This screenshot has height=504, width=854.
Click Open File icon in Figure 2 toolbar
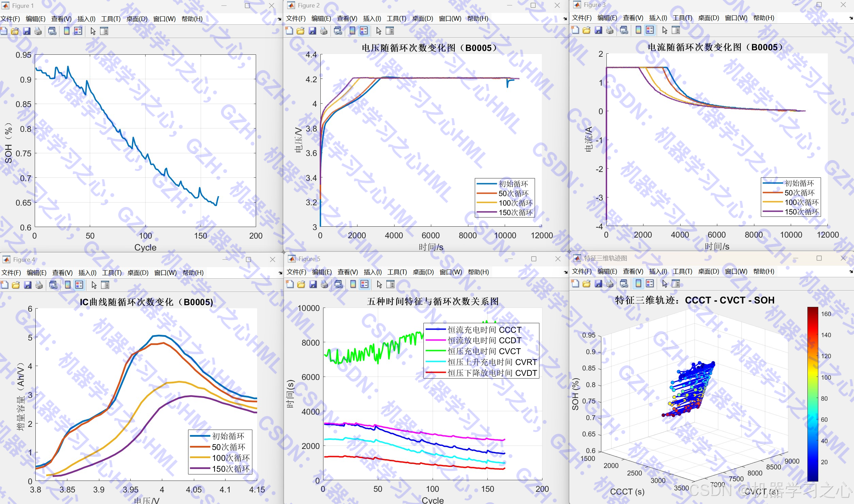pyautogui.click(x=301, y=31)
